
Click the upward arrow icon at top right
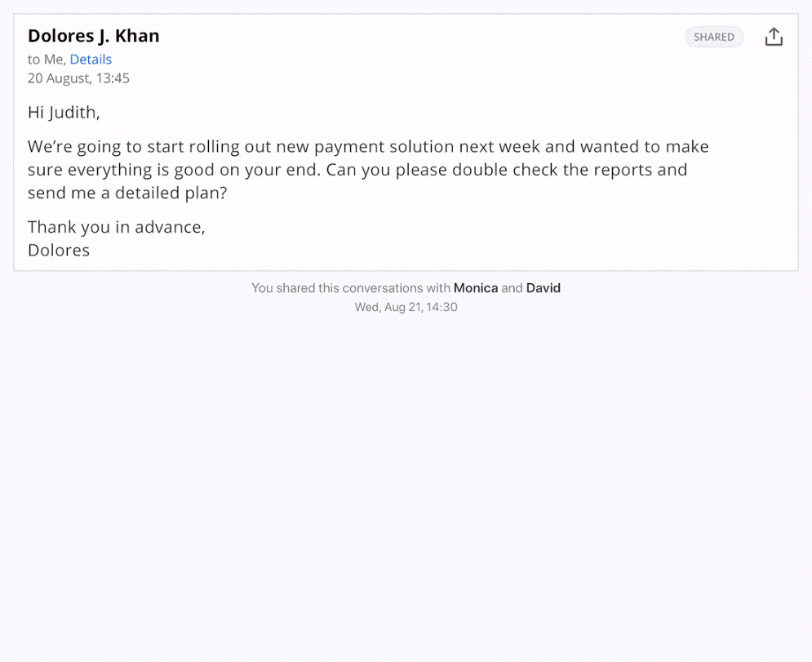tap(773, 36)
